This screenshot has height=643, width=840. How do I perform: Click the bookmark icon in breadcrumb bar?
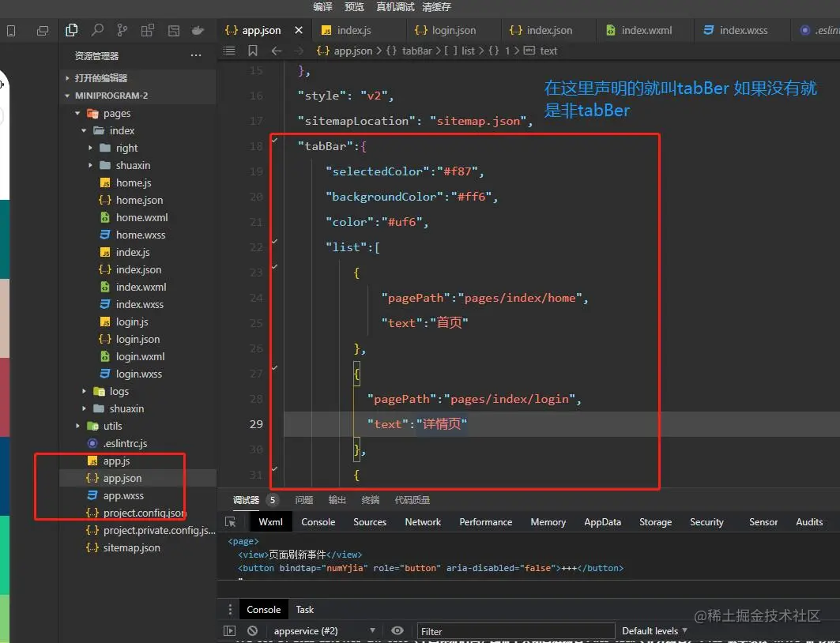253,51
